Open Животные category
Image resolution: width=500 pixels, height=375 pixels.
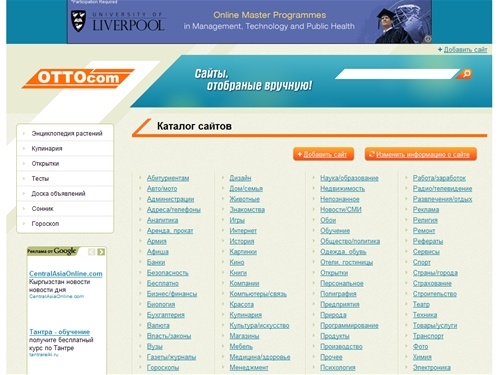pos(245,199)
